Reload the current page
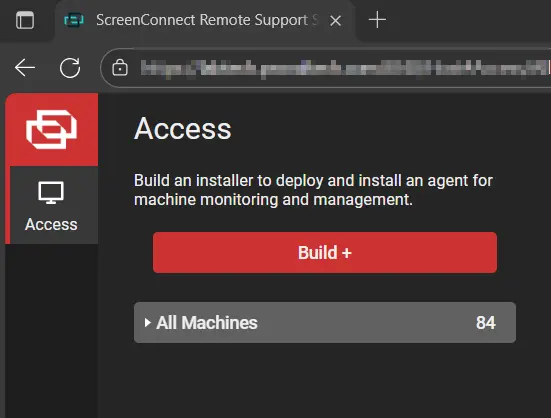 point(70,67)
